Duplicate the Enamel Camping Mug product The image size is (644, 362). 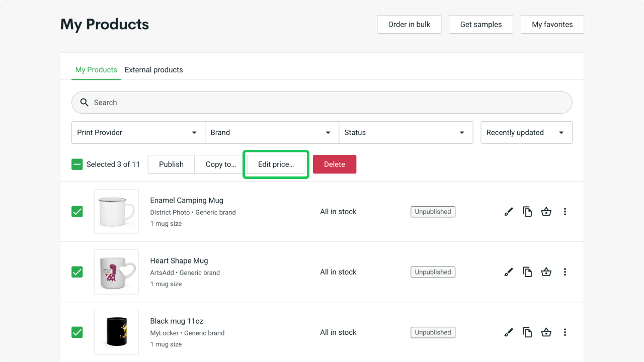(527, 212)
